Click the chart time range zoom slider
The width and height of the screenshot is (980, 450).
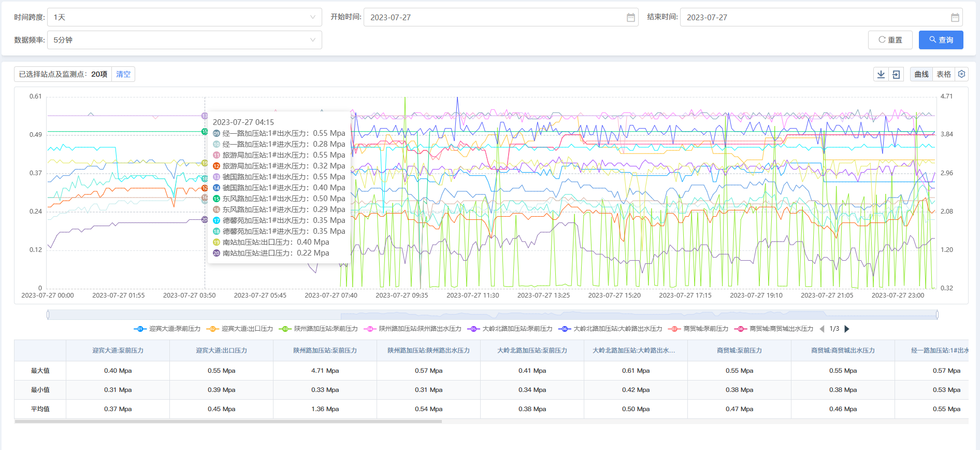click(x=492, y=314)
